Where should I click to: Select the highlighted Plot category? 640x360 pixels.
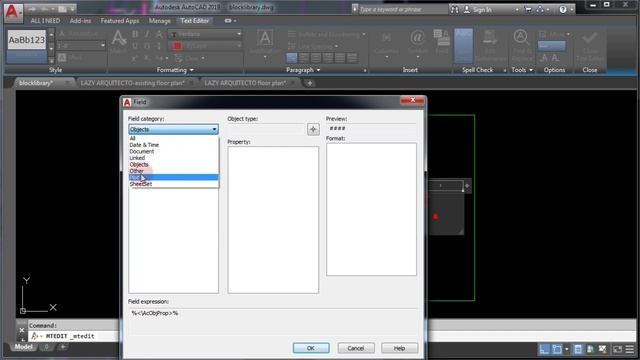pyautogui.click(x=173, y=178)
